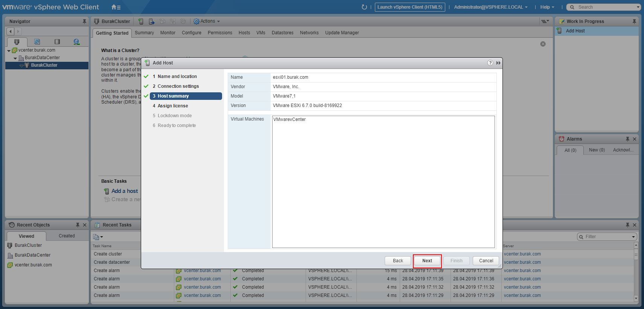Expand the Administrator@VSPHERE.LOCAL user menu
Screen dimensions: 644x309
(x=490, y=7)
